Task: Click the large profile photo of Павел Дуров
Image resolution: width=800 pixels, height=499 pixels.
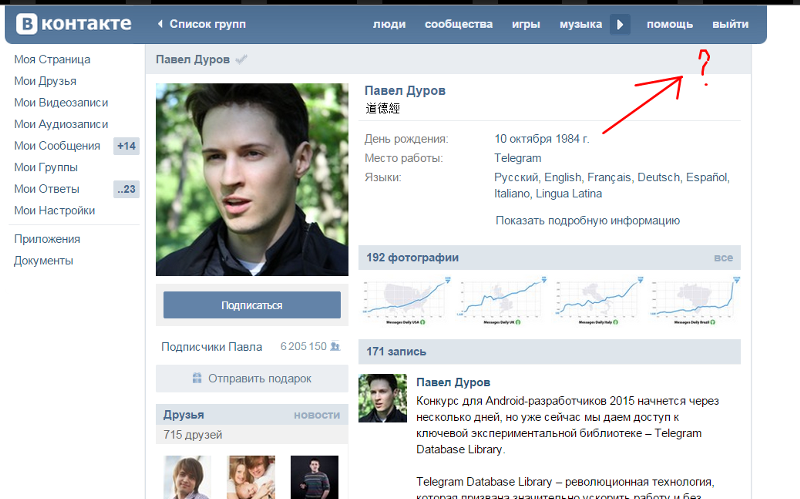Action: (251, 179)
